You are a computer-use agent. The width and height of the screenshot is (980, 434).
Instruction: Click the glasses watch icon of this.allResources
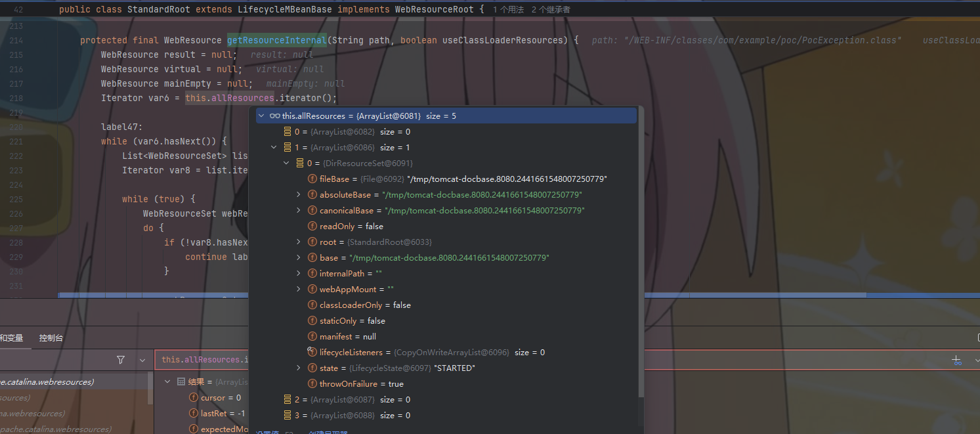click(x=274, y=116)
